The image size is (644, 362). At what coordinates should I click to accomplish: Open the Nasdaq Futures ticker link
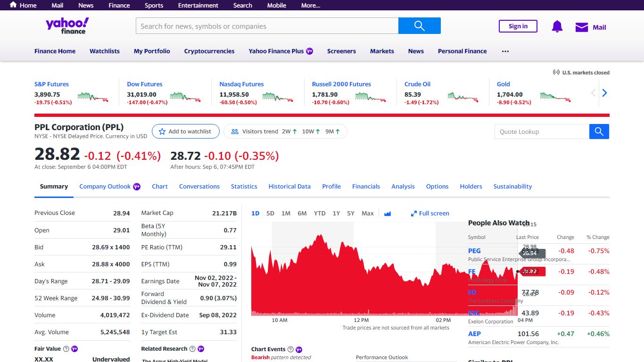pos(241,84)
